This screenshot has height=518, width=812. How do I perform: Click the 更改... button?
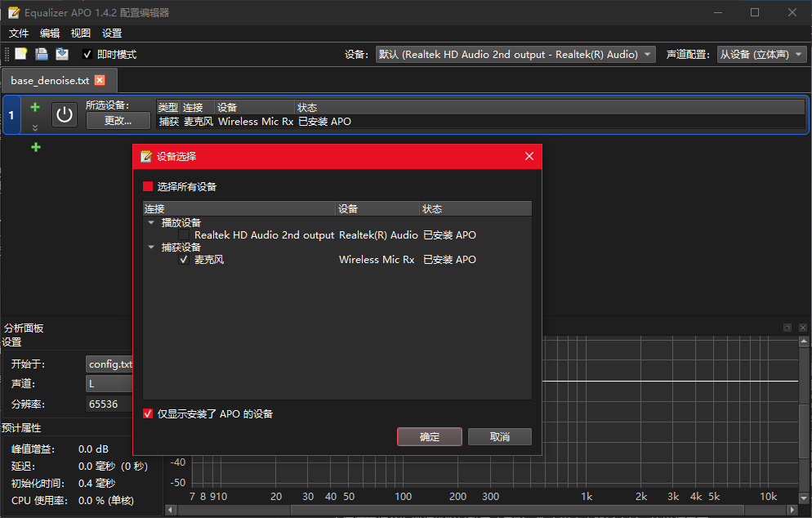(x=118, y=121)
